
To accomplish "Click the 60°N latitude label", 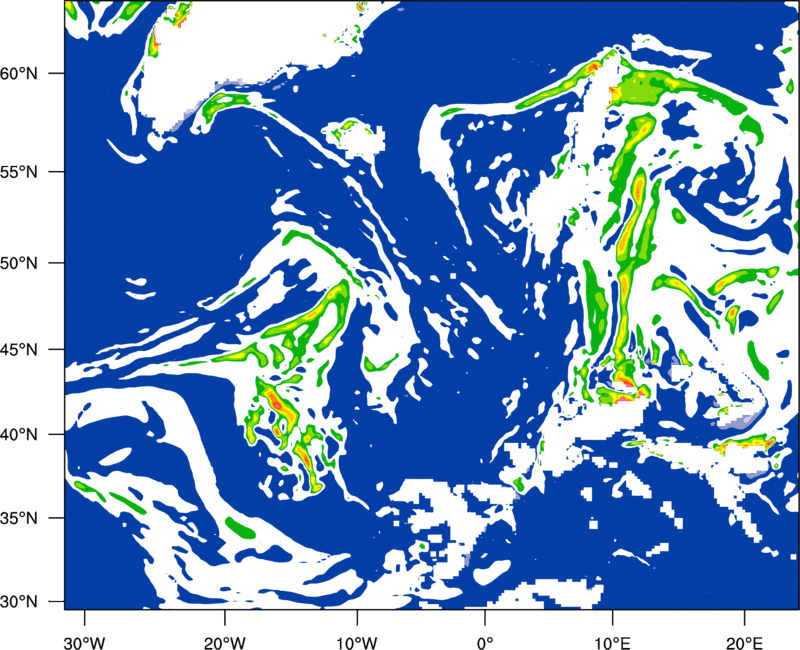I will click(x=19, y=73).
